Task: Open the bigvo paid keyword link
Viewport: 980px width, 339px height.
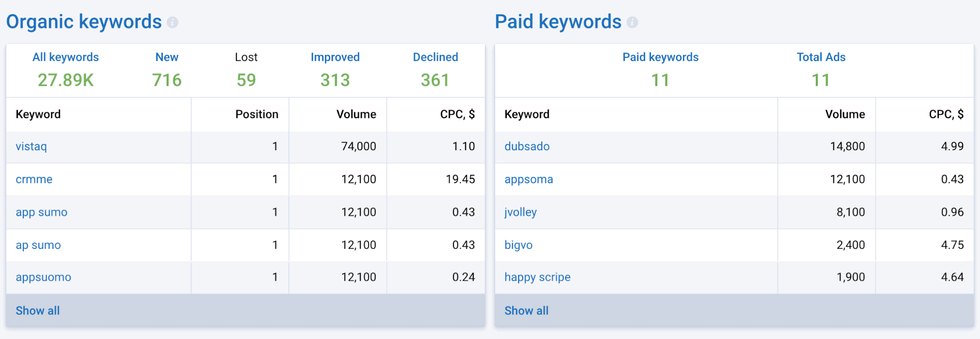Action: (x=518, y=245)
